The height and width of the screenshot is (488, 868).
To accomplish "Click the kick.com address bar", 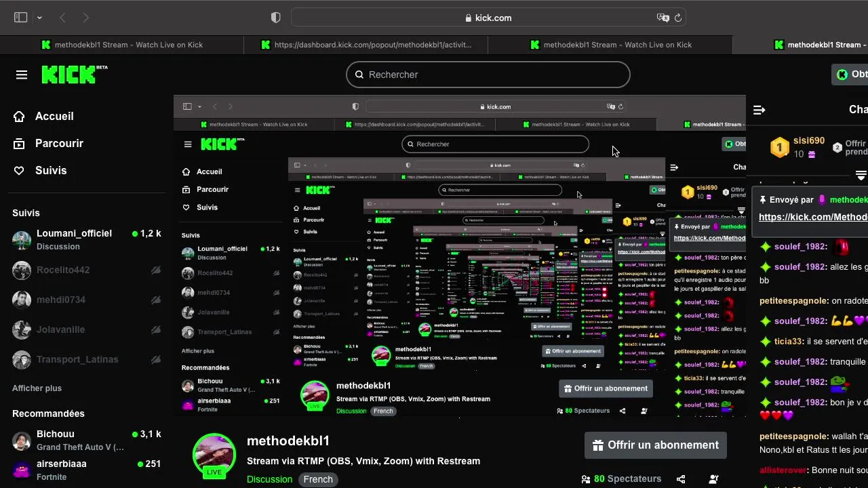I will (488, 18).
